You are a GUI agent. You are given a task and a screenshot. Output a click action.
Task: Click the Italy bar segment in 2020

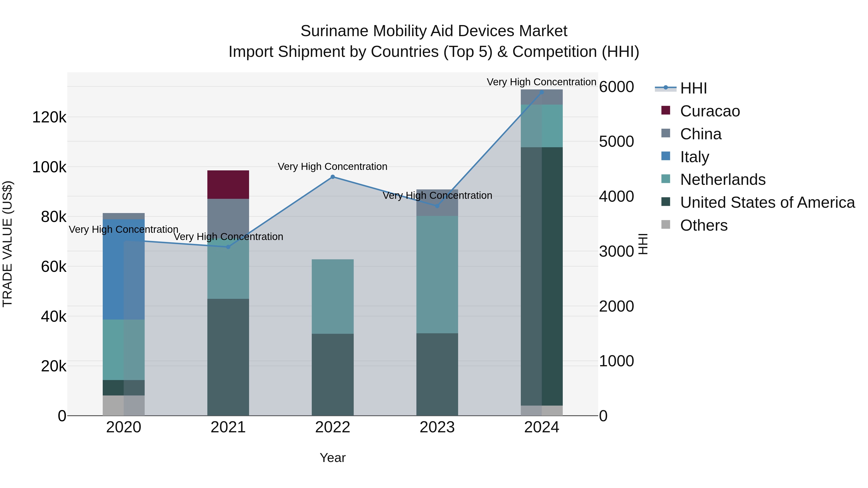(124, 269)
